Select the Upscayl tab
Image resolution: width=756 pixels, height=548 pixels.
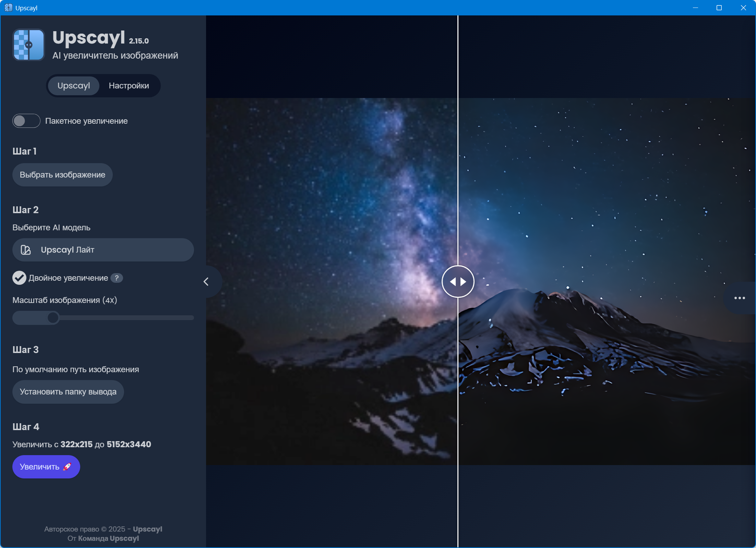tap(74, 86)
